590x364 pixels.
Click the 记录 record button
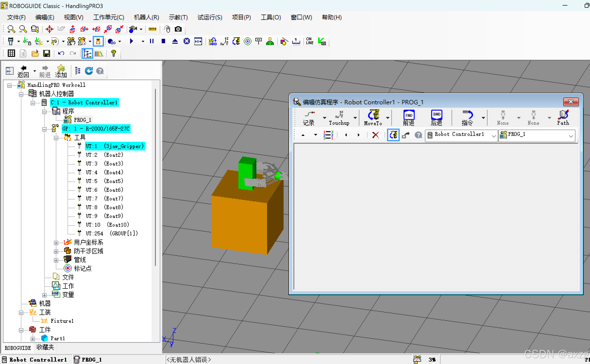309,118
